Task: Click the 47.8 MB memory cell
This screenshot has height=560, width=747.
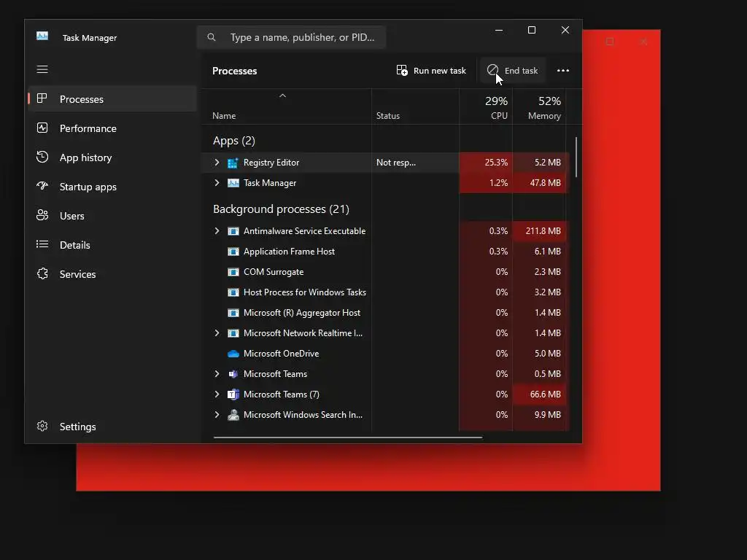Action: (539, 183)
